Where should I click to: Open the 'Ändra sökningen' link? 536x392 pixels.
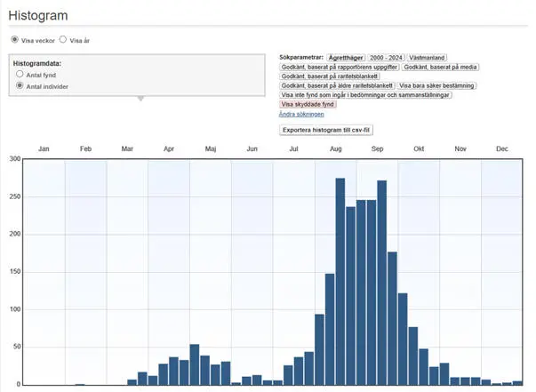point(301,114)
